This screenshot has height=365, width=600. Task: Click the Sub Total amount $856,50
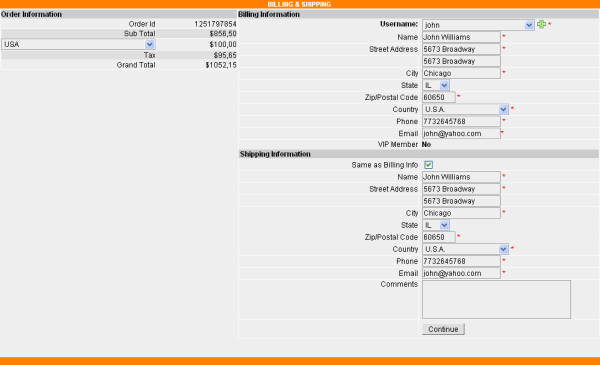pos(223,34)
